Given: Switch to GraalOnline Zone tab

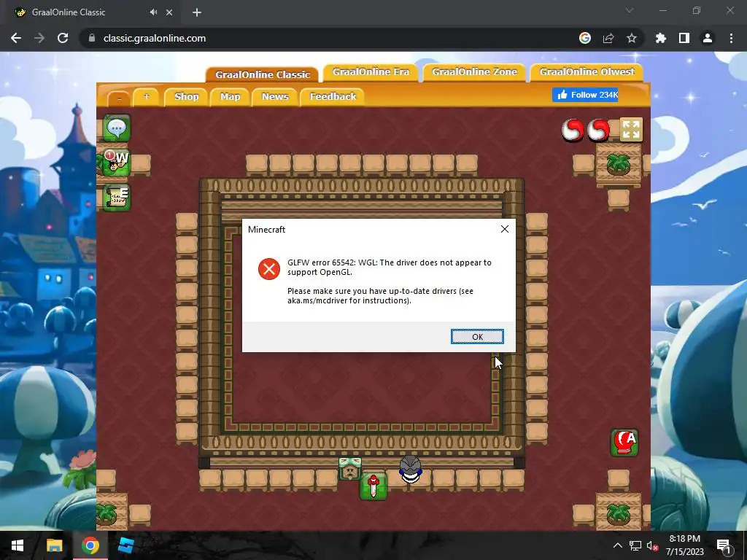Looking at the screenshot, I should tap(474, 72).
